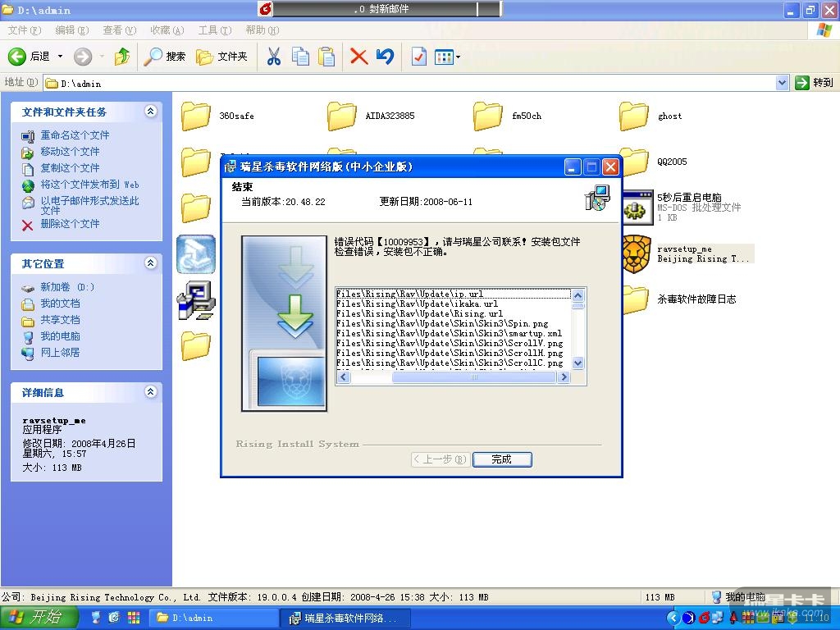Open the 帮助 menu

click(x=262, y=30)
